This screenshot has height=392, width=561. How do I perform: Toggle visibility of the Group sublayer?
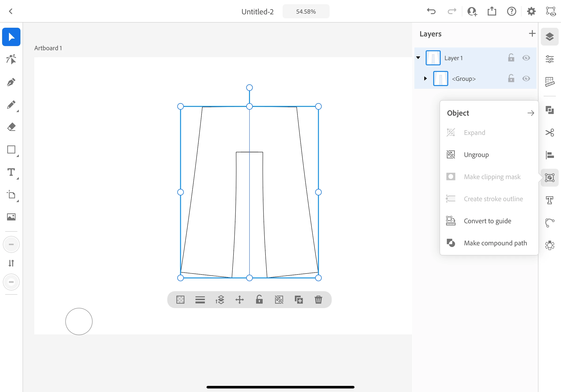point(526,79)
